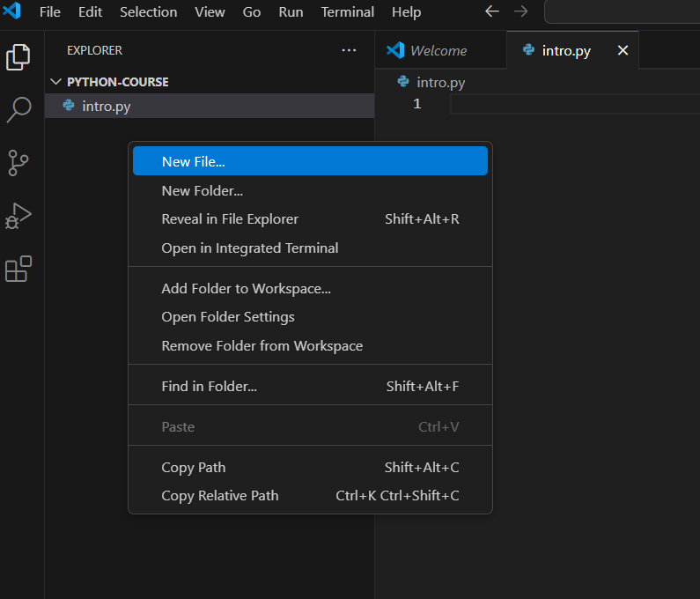Choose New Folder... from context menu
This screenshot has width=700, height=599.
tap(203, 190)
